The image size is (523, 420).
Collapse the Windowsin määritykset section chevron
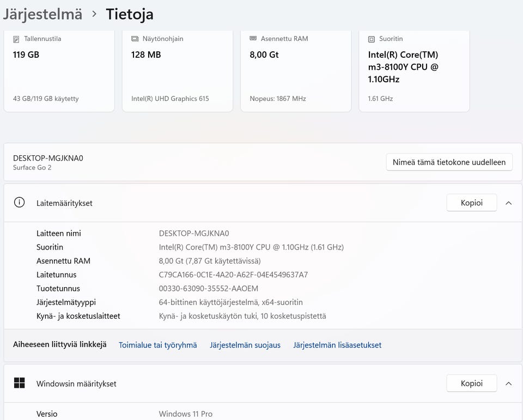tap(508, 384)
